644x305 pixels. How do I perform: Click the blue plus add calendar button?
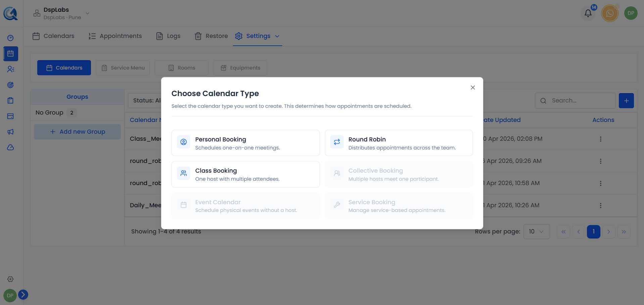pos(626,100)
